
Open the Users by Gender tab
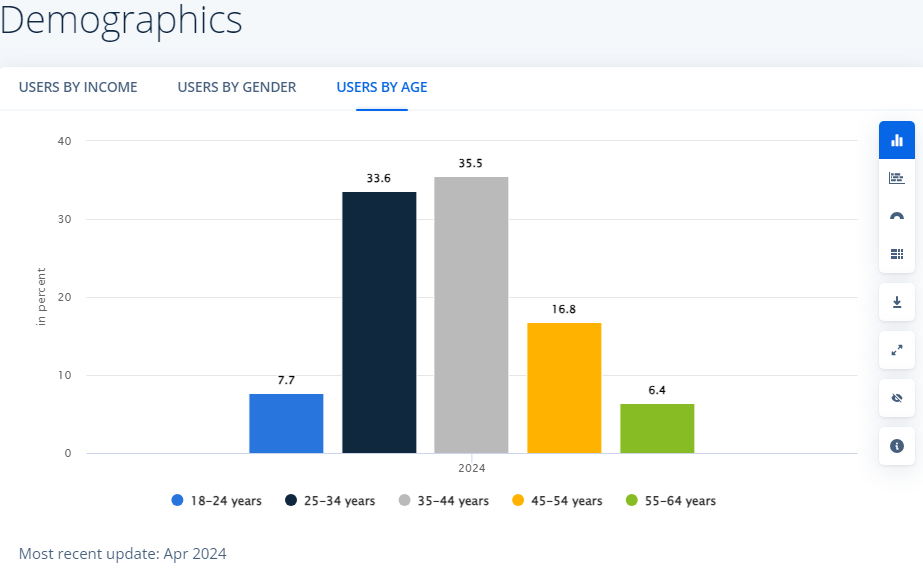coord(237,87)
